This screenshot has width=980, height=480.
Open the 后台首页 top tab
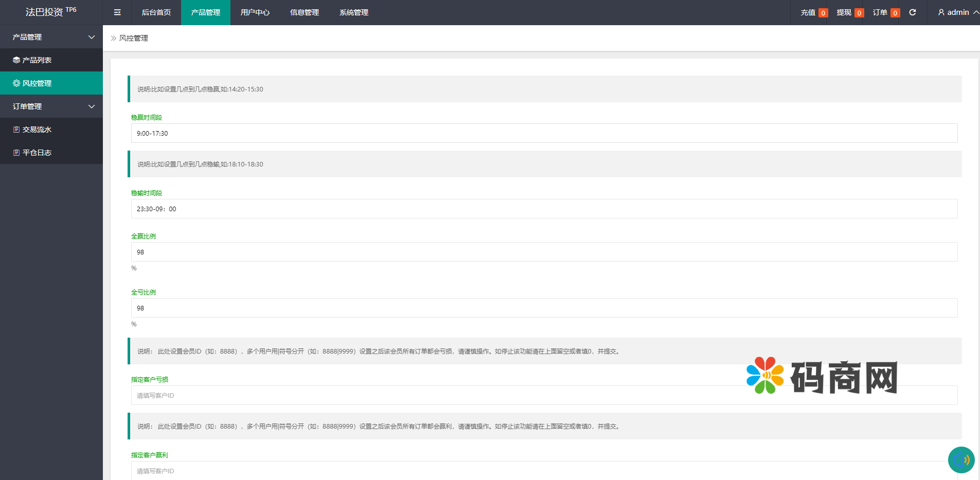tap(156, 12)
